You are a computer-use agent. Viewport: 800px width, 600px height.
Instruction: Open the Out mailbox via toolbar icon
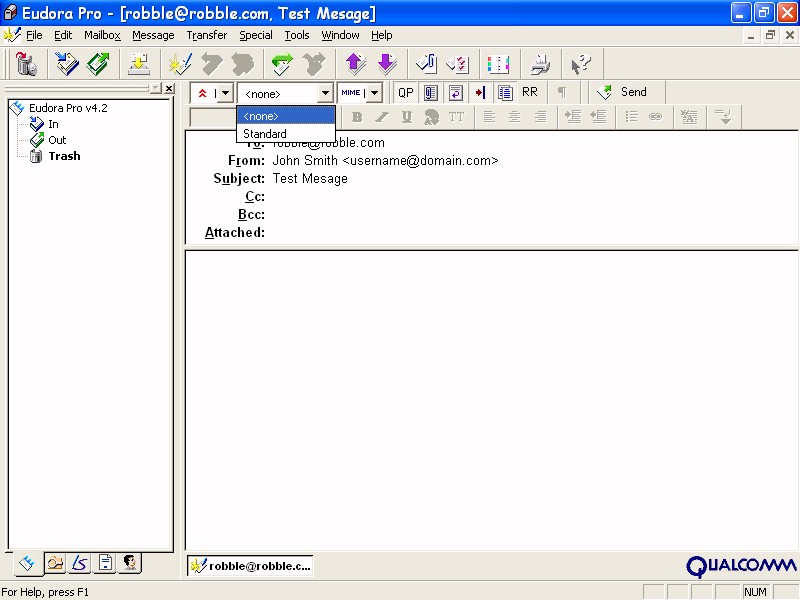click(x=98, y=64)
